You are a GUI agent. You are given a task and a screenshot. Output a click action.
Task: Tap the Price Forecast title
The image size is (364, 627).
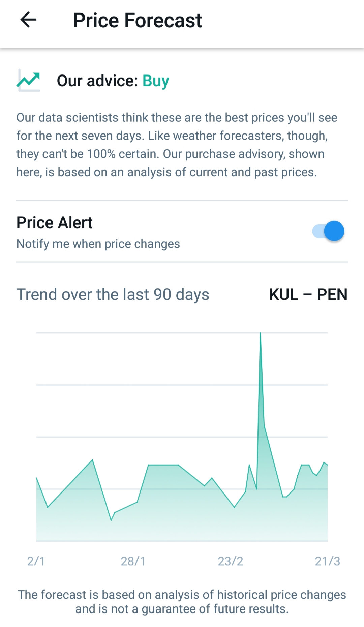click(x=137, y=20)
